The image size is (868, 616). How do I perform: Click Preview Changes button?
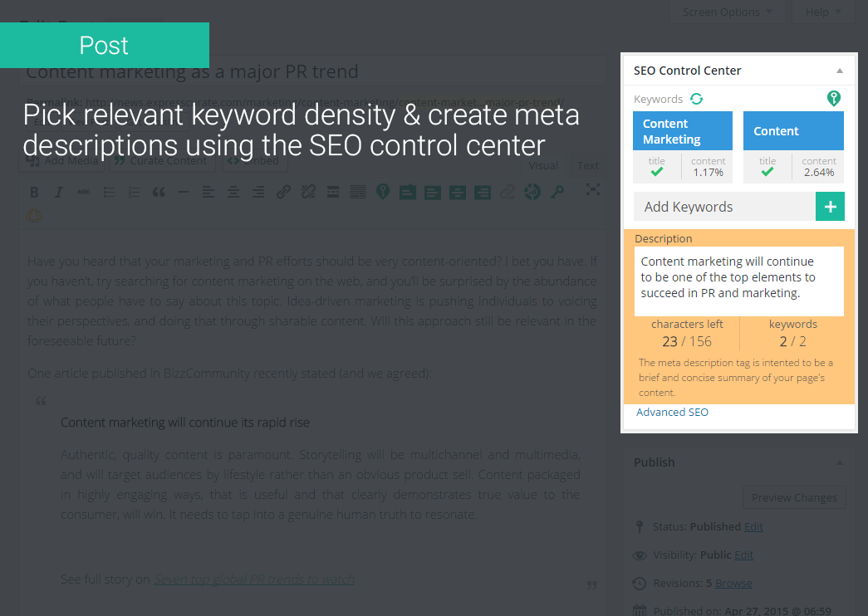794,497
